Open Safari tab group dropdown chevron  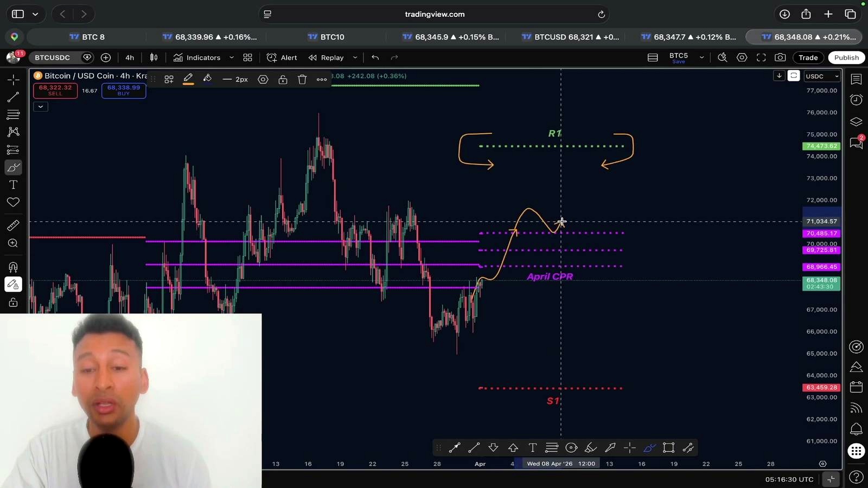point(35,14)
